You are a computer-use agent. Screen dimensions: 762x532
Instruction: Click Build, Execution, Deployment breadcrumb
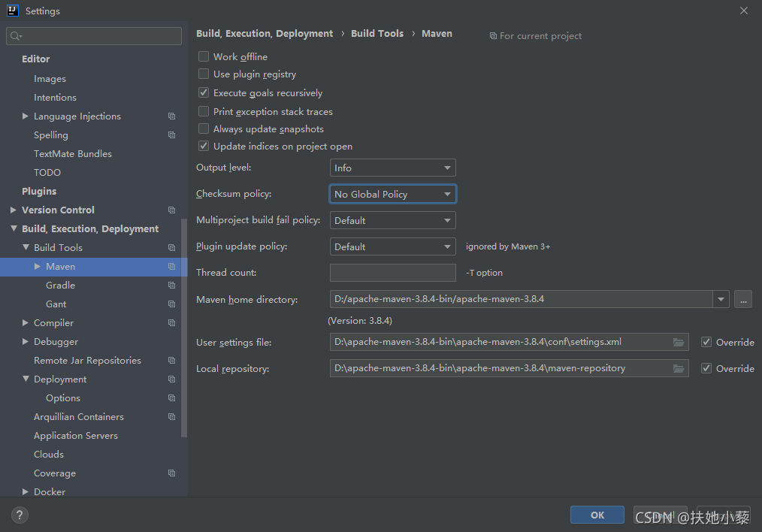[x=265, y=34]
